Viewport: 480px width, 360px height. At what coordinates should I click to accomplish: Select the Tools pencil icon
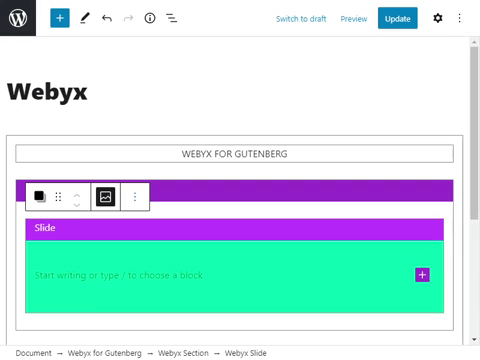point(85,18)
